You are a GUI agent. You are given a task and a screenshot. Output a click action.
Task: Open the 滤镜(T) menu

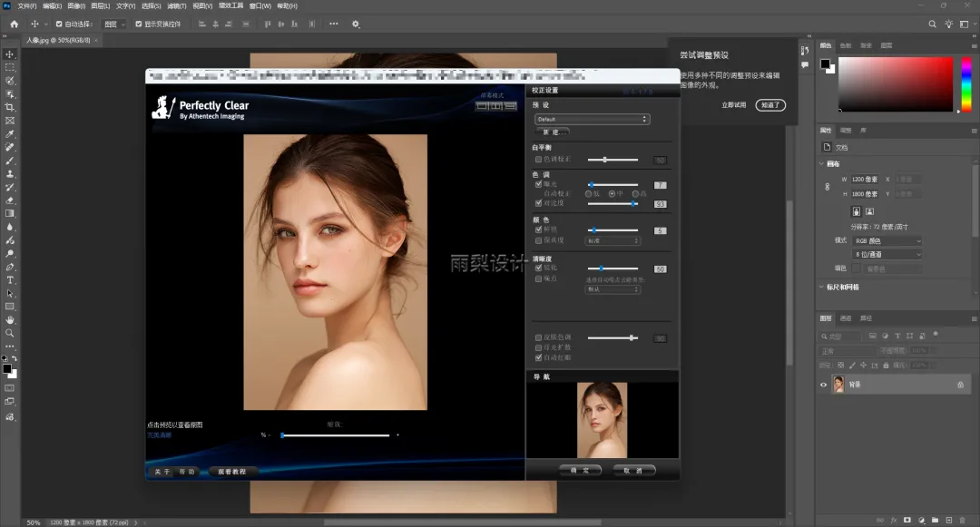click(176, 5)
